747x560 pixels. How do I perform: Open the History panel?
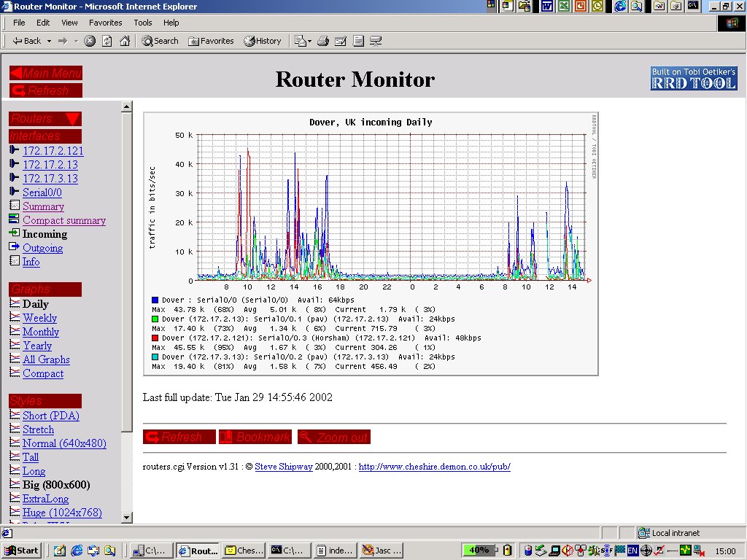point(263,41)
